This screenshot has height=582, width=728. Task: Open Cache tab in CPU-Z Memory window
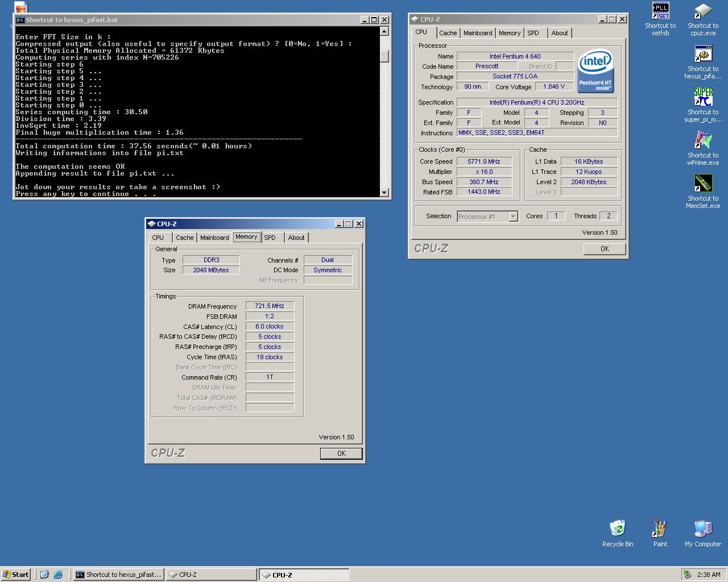click(x=185, y=238)
